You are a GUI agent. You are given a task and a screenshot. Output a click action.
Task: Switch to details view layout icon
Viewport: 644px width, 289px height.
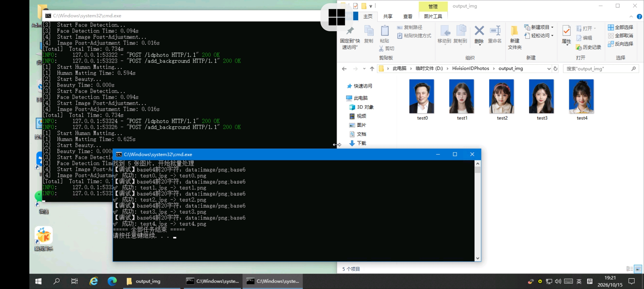point(629,269)
